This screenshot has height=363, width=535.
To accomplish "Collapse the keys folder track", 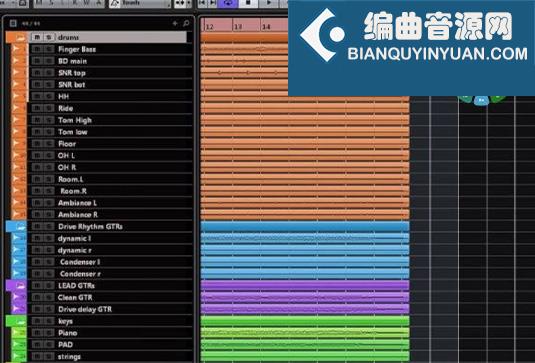I will 20,321.
